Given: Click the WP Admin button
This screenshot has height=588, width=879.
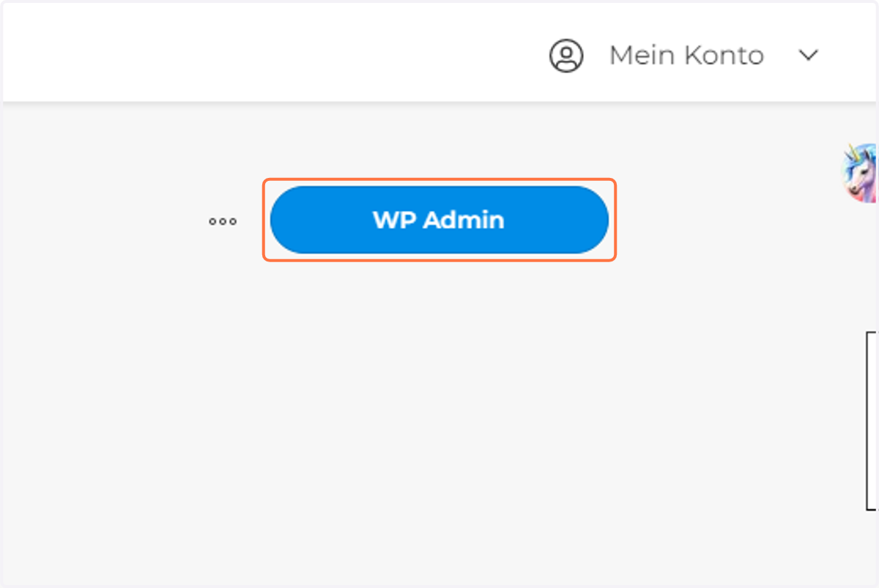Looking at the screenshot, I should [x=439, y=220].
